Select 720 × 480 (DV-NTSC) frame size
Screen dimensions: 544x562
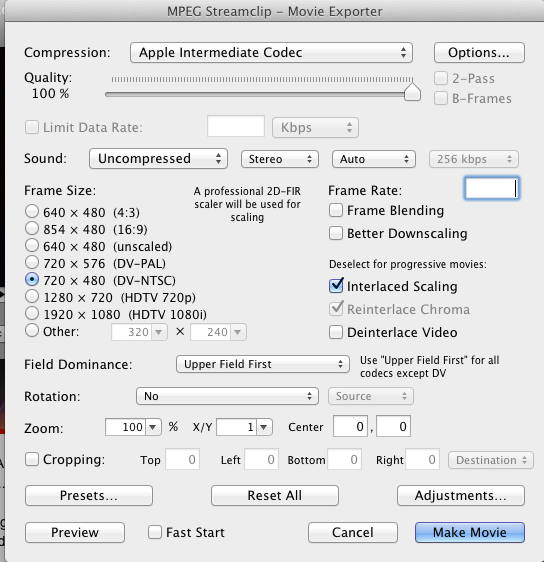pos(32,279)
